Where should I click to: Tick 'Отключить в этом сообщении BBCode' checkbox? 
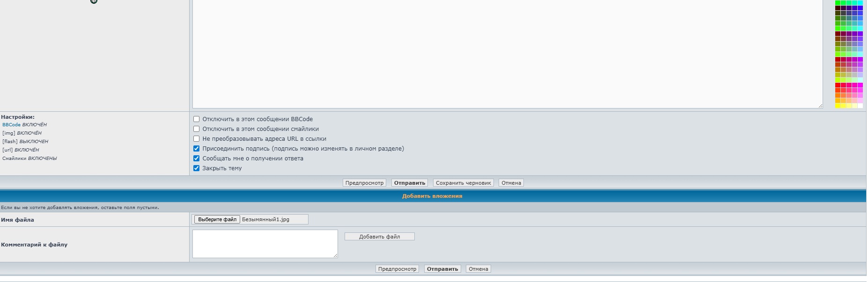197,119
